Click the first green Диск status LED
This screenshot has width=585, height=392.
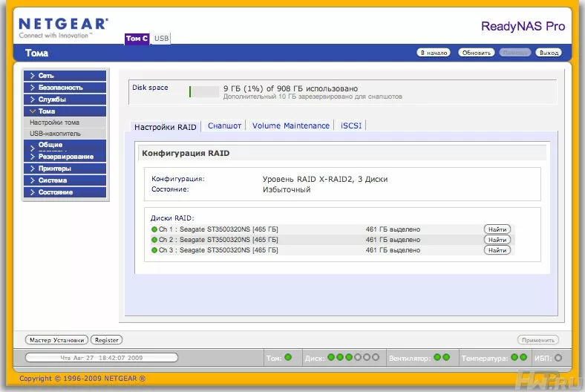[331, 357]
